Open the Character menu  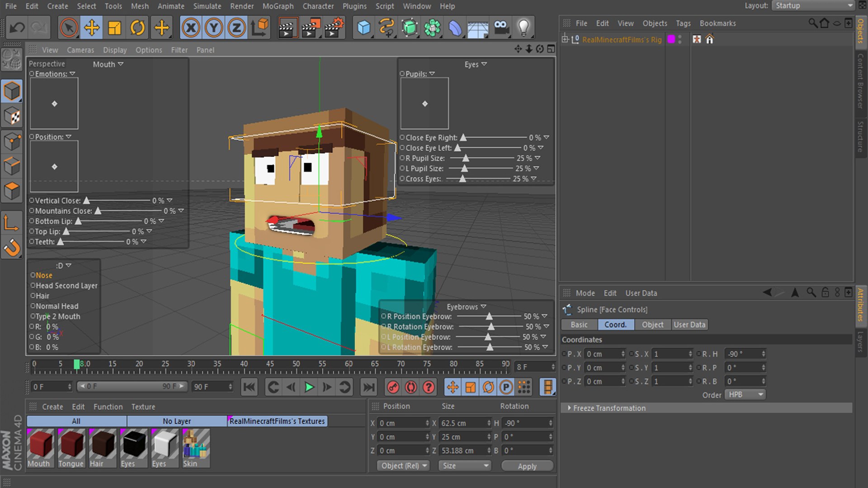tap(318, 6)
